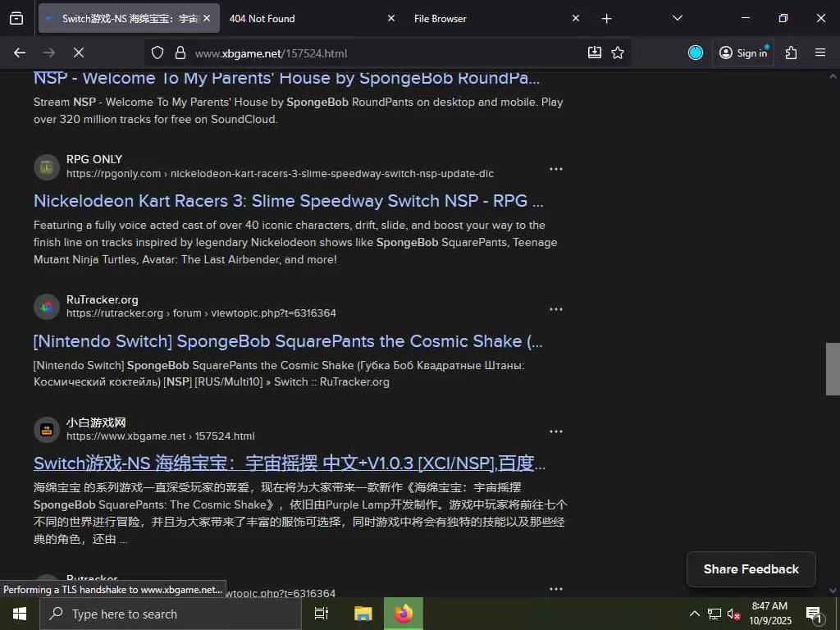
Task: Click the RPG ONLY site favicon
Action: point(47,167)
